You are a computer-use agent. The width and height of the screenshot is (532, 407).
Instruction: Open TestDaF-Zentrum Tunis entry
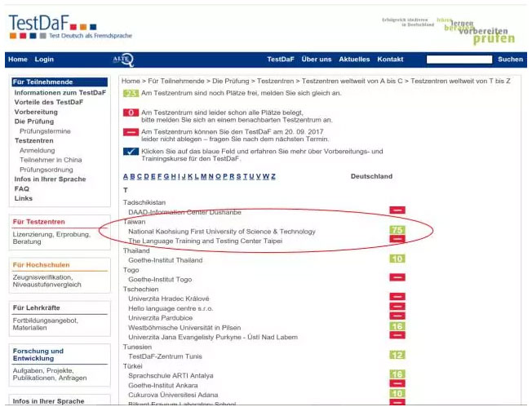165,356
